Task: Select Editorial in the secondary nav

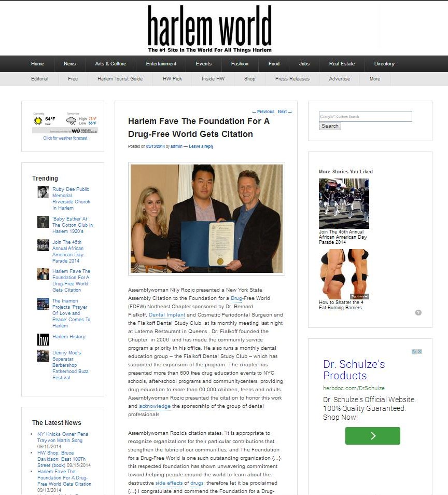Action: pos(40,79)
